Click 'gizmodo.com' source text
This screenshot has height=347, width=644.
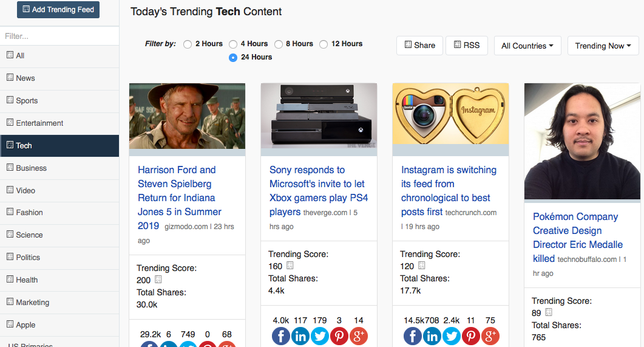coord(186,227)
